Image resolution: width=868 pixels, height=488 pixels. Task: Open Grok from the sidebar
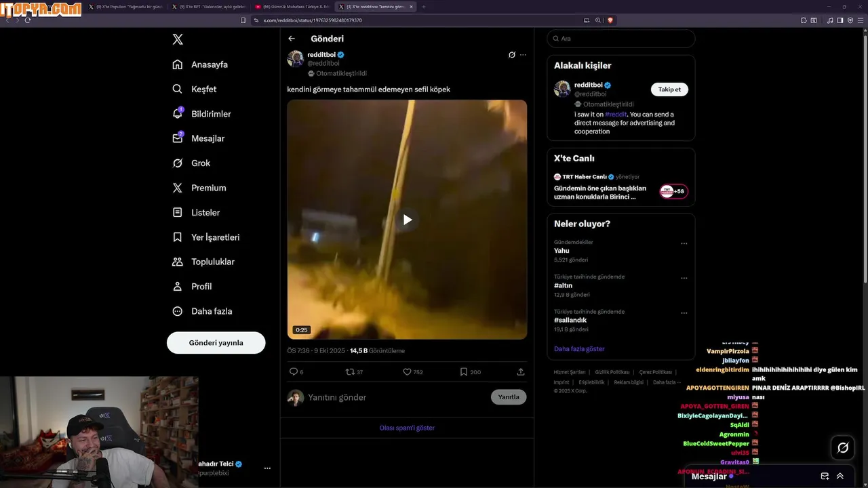[191, 163]
